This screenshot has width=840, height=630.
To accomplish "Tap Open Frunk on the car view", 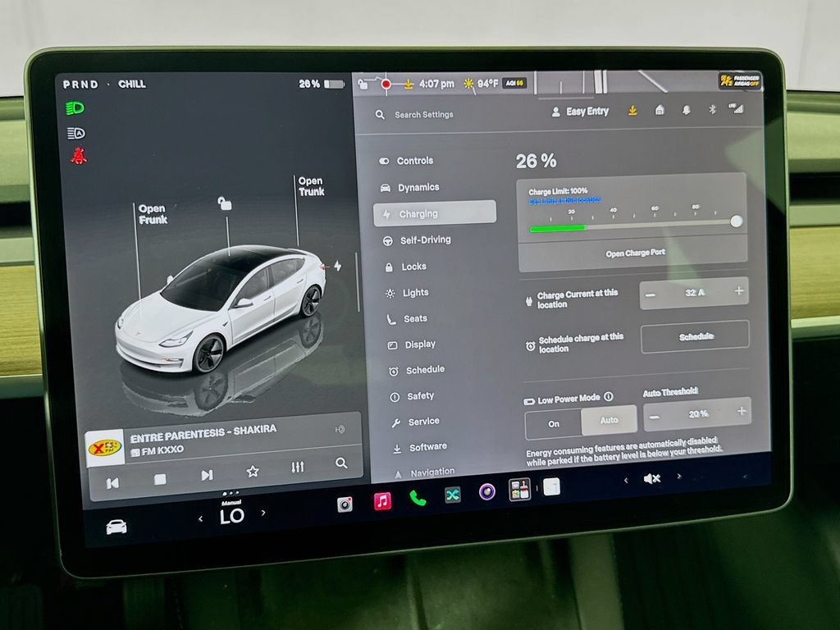I will [153, 214].
